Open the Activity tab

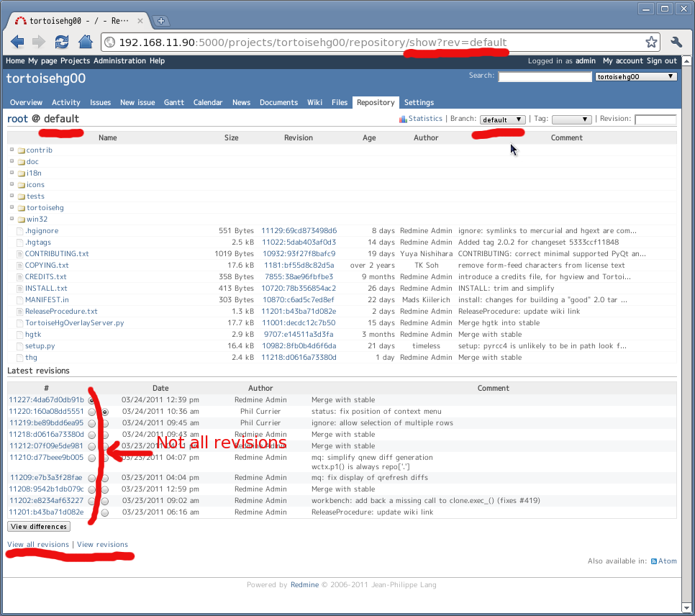tap(66, 102)
